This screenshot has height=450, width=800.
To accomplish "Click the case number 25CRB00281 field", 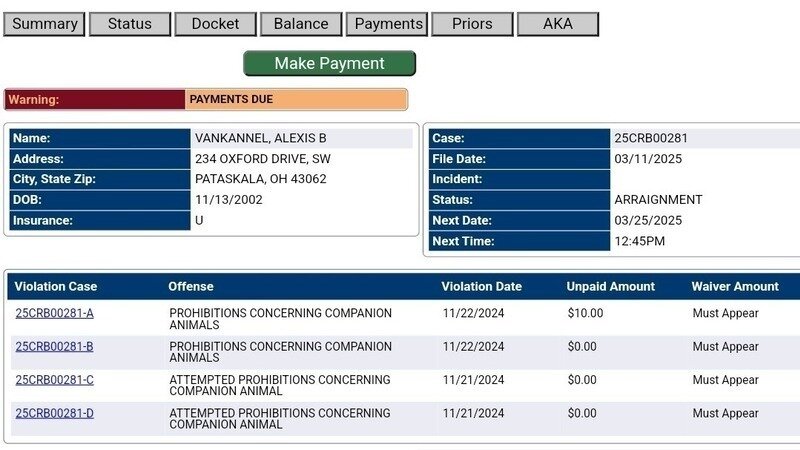I will pos(651,139).
